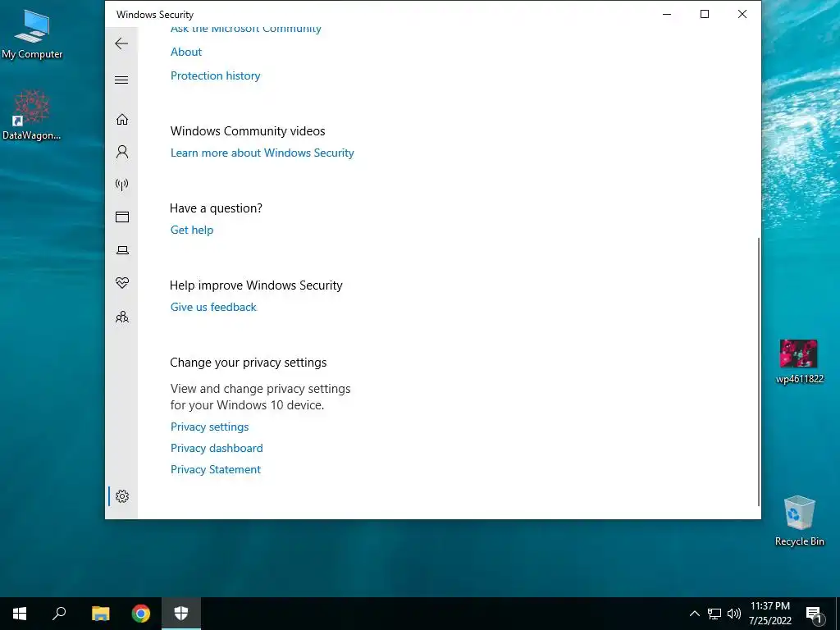Open App & browser control window icon

coord(122,217)
